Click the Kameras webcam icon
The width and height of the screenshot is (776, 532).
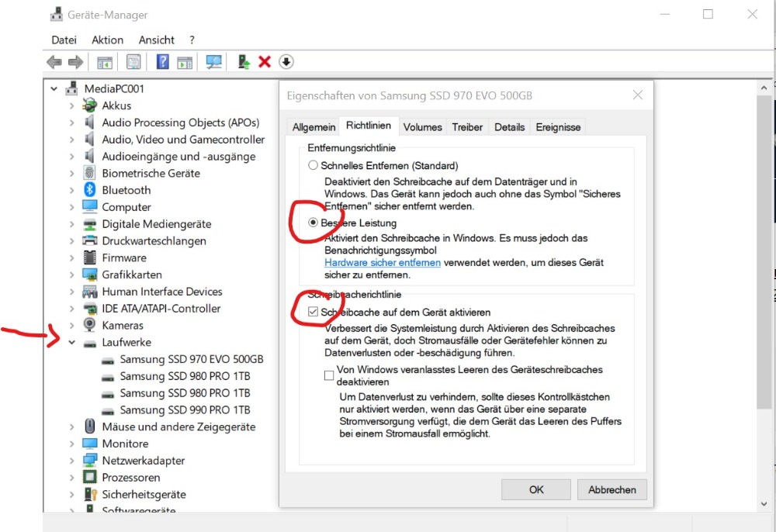tap(89, 325)
